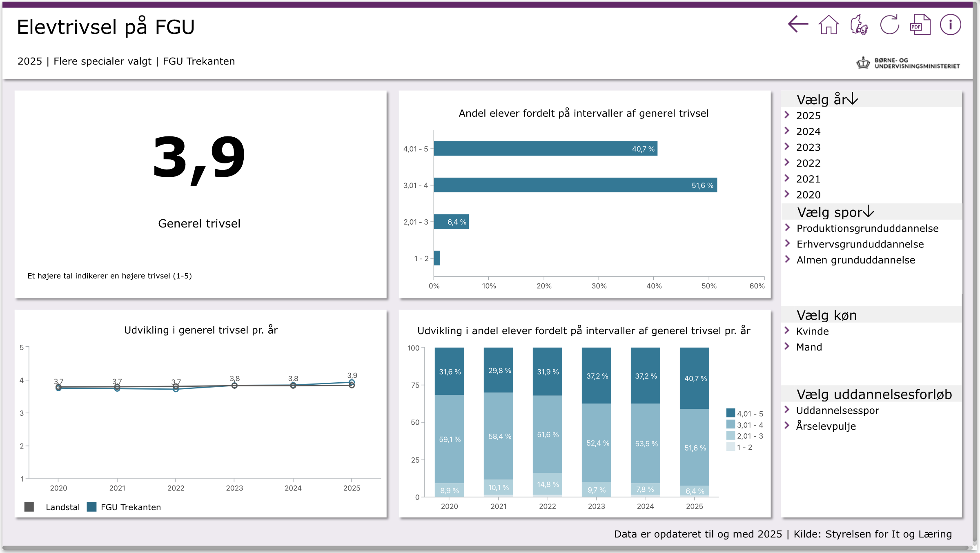Select year 2023 in Vælg år list

[x=808, y=147]
